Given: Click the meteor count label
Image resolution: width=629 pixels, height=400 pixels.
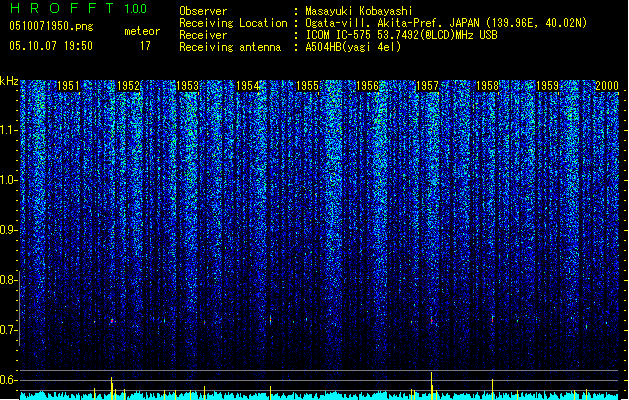Looking at the screenshot, I should pyautogui.click(x=142, y=31).
